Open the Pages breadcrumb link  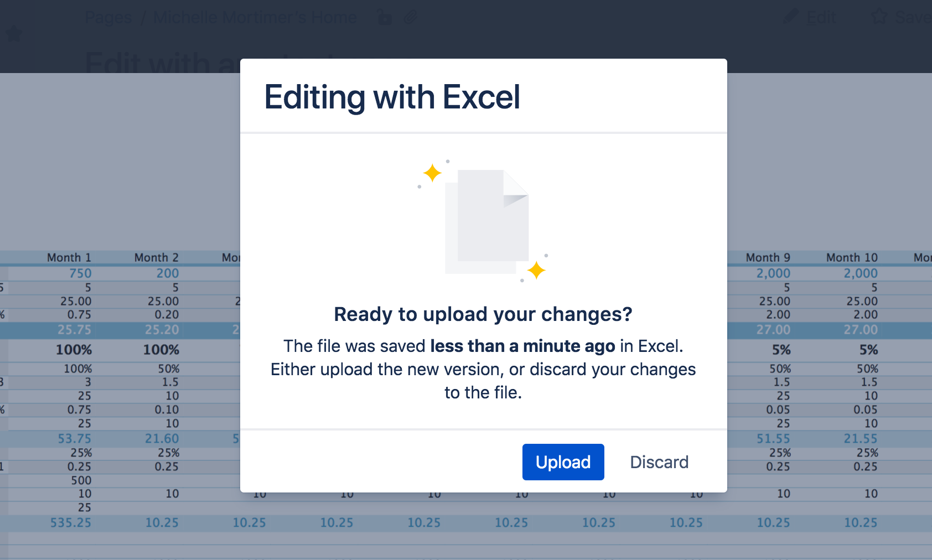coord(108,18)
